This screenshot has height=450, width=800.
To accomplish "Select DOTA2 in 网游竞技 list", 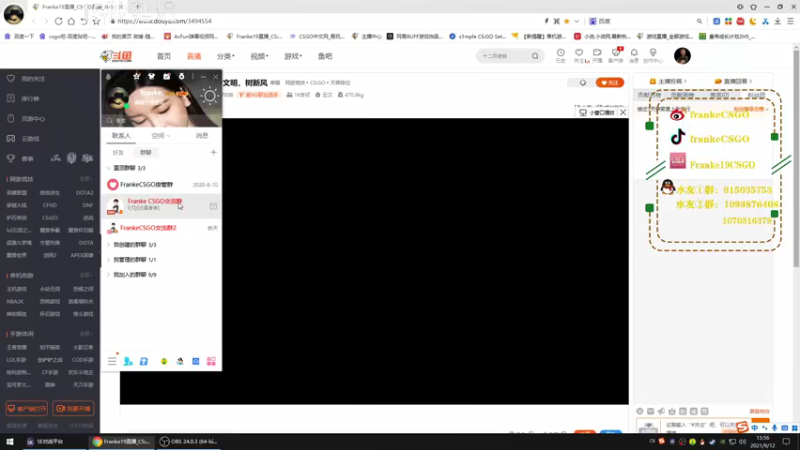I will click(x=84, y=193).
